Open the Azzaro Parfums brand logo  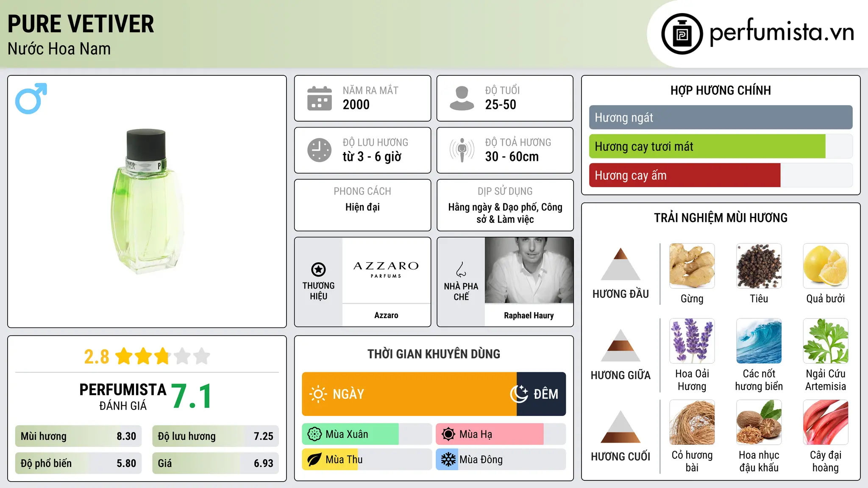pyautogui.click(x=386, y=270)
